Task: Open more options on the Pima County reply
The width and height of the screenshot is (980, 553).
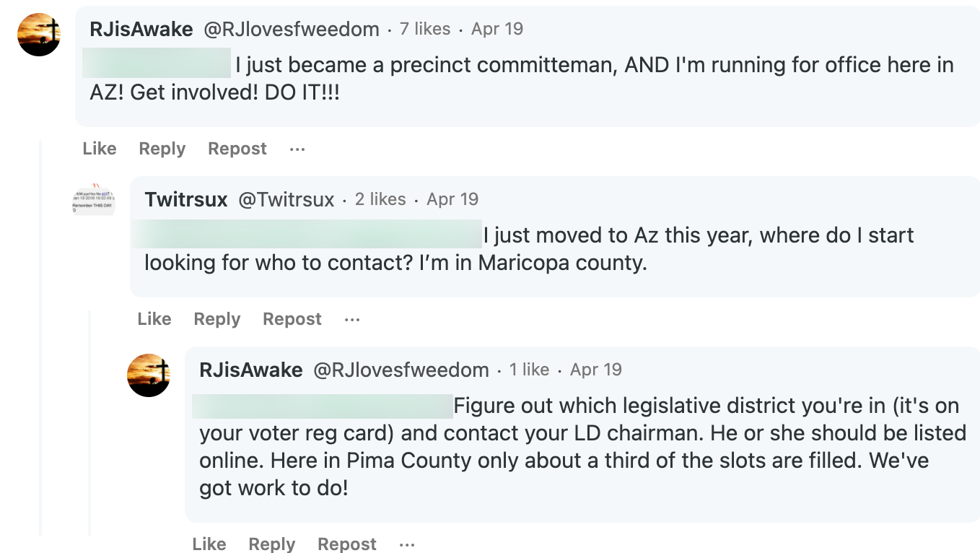Action: point(407,544)
